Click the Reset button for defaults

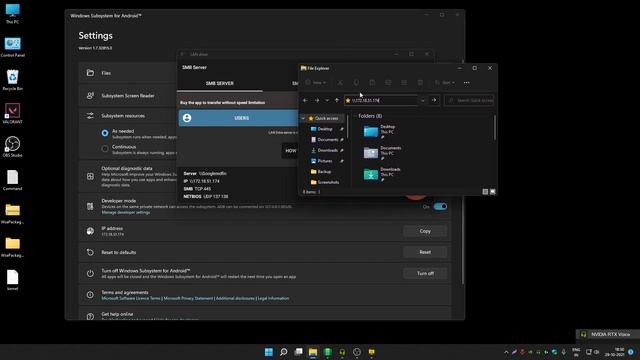pos(425,252)
